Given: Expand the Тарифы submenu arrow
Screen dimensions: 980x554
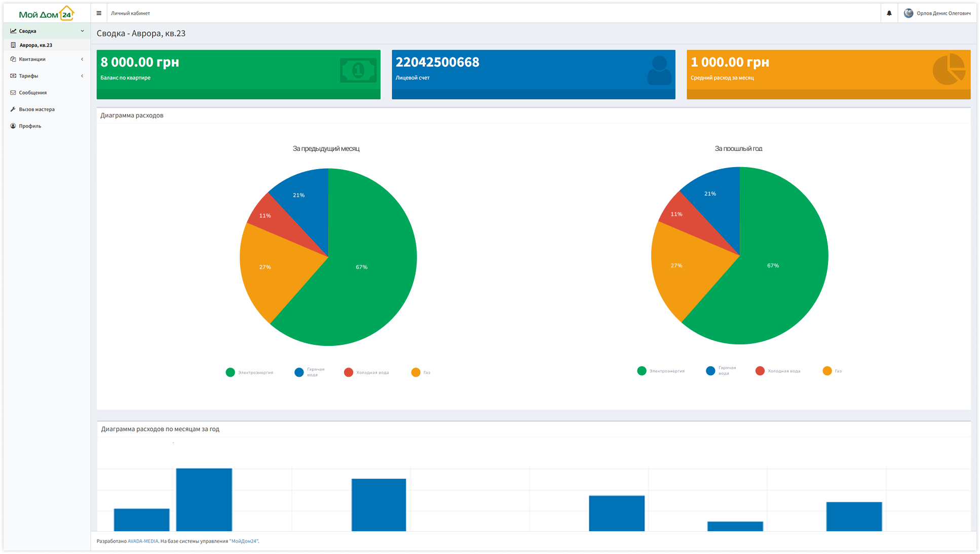Looking at the screenshot, I should [82, 76].
